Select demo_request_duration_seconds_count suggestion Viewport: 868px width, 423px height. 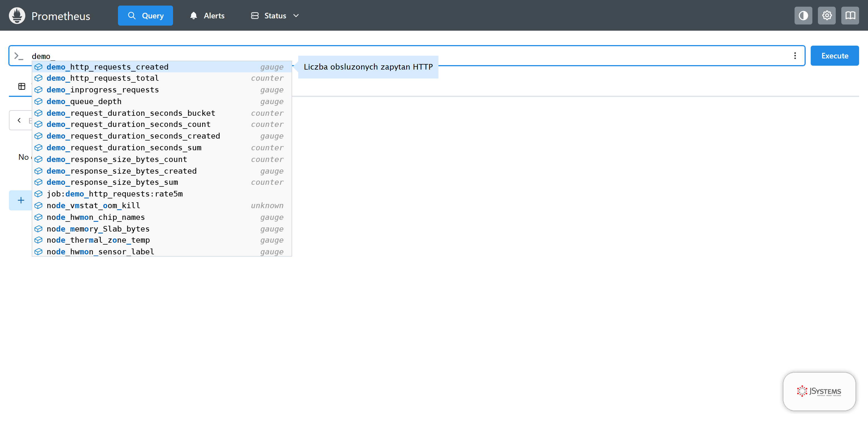pos(162,124)
